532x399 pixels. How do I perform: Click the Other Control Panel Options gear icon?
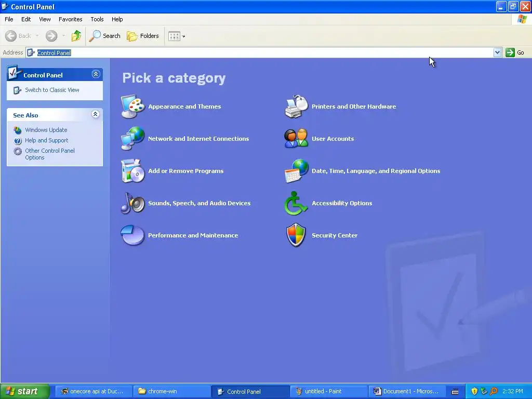click(x=18, y=151)
